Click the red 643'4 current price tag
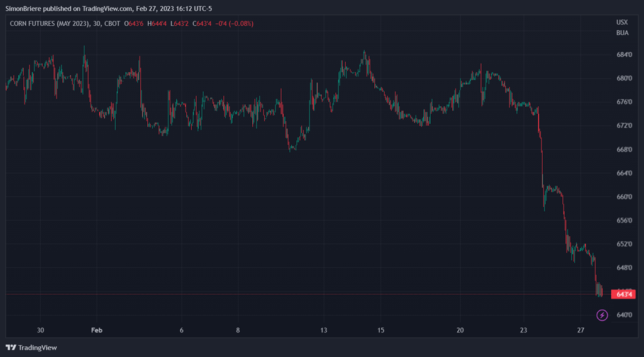This screenshot has width=644, height=357. [x=624, y=294]
